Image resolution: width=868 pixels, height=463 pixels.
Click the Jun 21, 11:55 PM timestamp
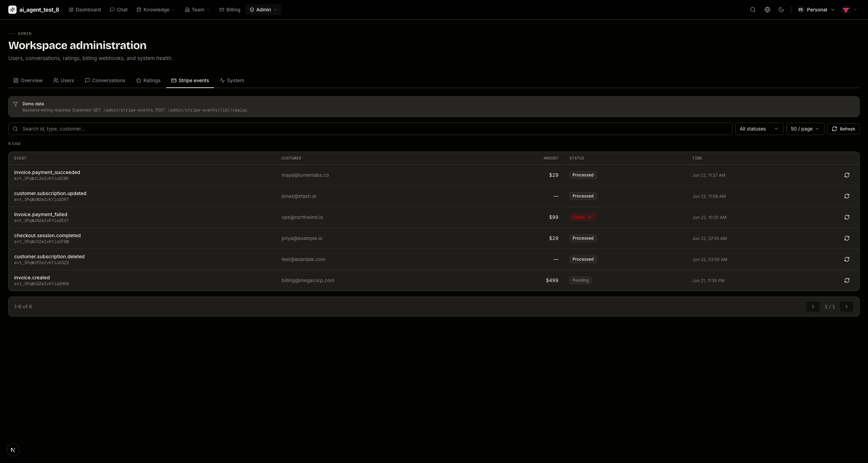point(708,281)
